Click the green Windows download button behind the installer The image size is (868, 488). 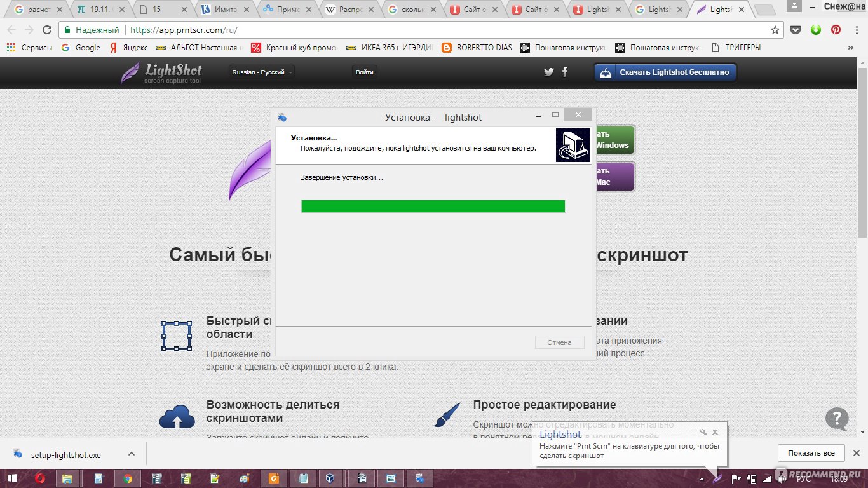point(614,140)
